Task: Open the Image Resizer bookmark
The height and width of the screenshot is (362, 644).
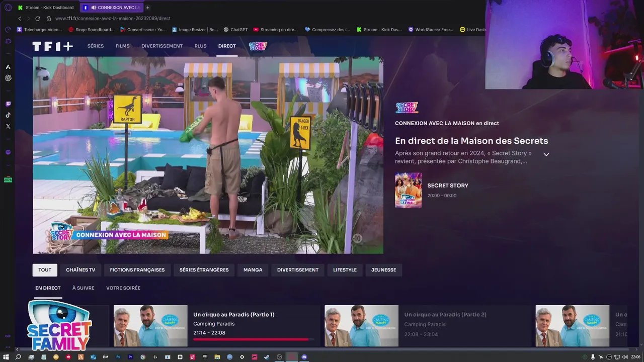Action: pos(195,30)
